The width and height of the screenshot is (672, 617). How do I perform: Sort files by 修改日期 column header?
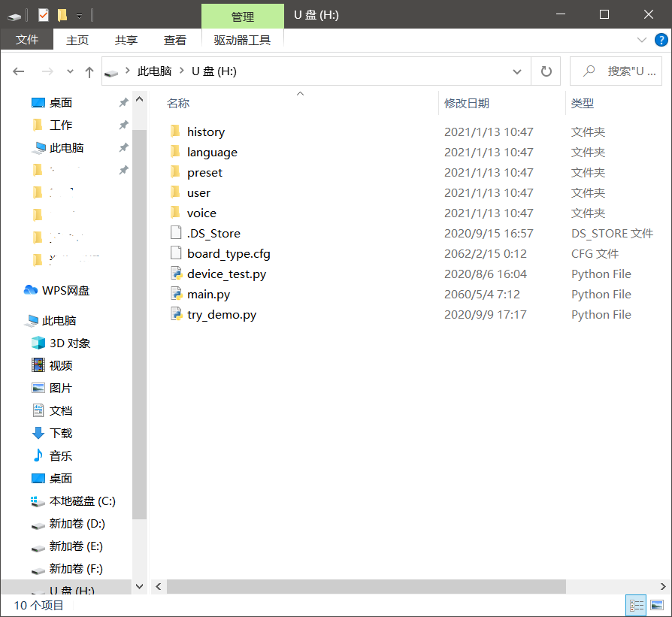point(466,103)
